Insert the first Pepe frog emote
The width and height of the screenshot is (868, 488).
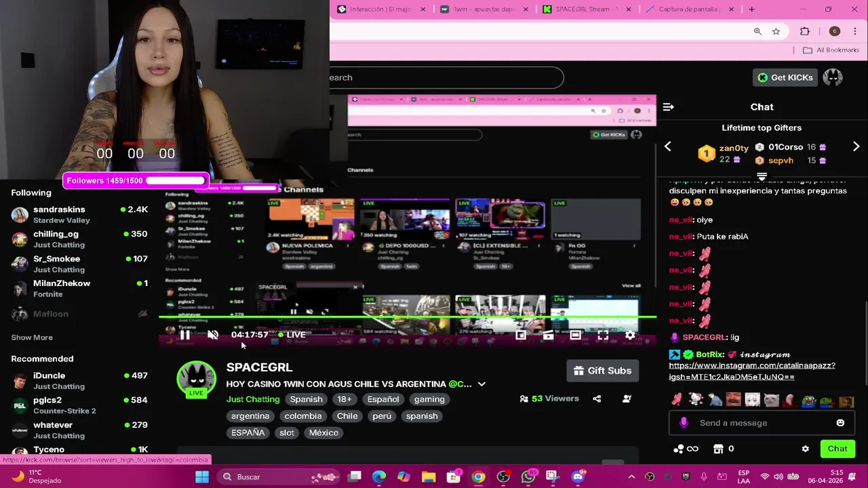[808, 400]
